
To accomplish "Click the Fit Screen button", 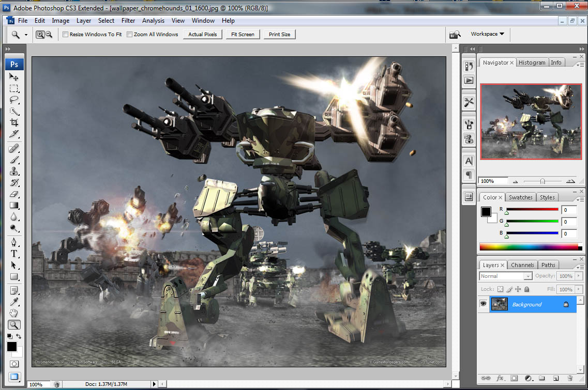I will [x=243, y=34].
